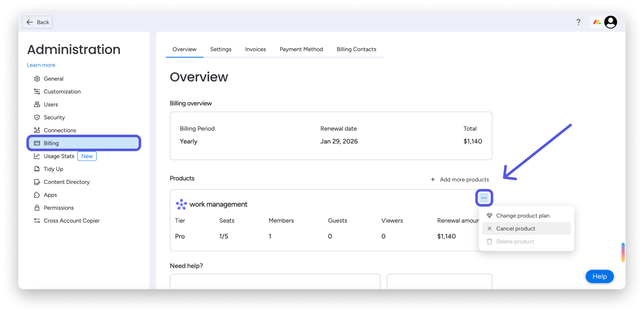Click the Apps puzzle icon
Screen dimensions: 644x313
click(37, 195)
